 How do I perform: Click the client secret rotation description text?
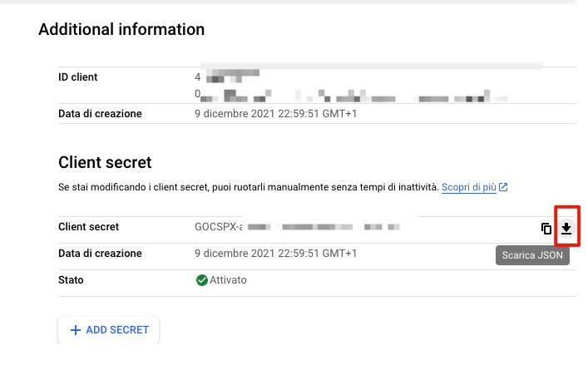pyautogui.click(x=248, y=187)
